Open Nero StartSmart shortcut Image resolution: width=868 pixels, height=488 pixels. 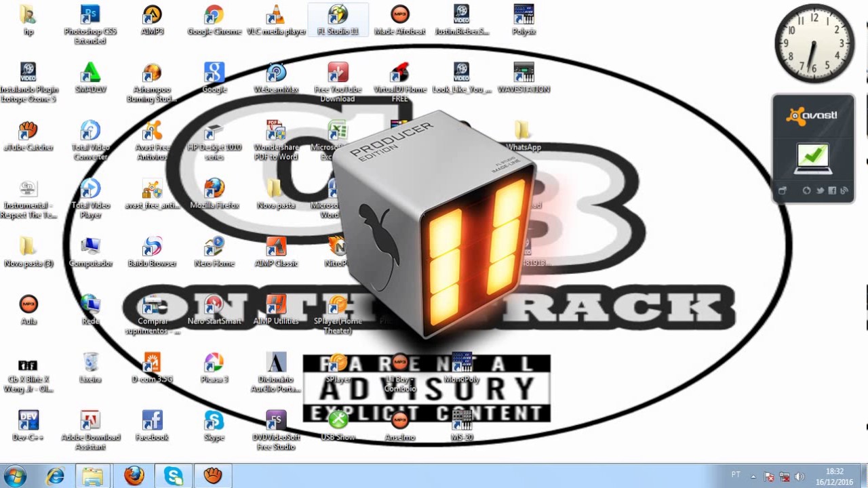214,309
